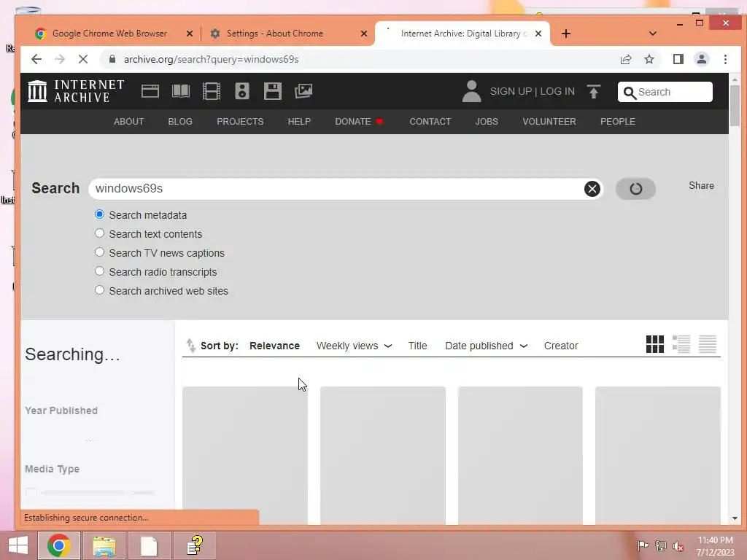Open the JOBS menu item
Image resolution: width=747 pixels, height=560 pixels.
point(487,122)
